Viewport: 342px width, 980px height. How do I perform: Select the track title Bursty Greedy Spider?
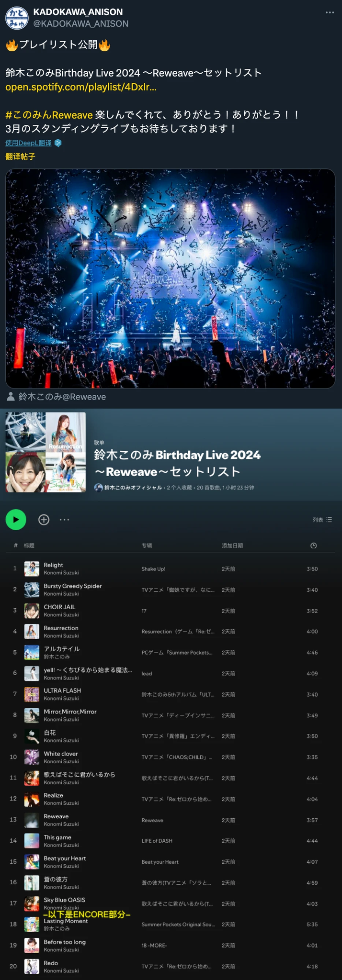coord(73,586)
